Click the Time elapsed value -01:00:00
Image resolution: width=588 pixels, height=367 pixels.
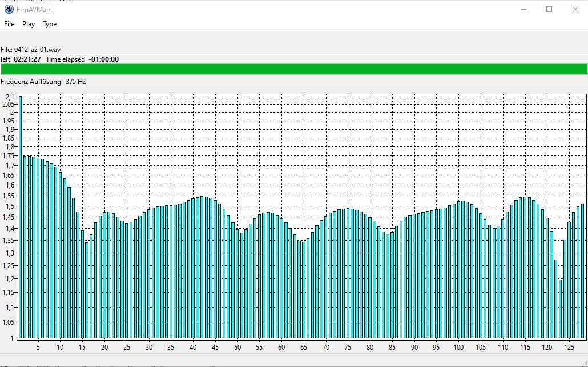[104, 59]
